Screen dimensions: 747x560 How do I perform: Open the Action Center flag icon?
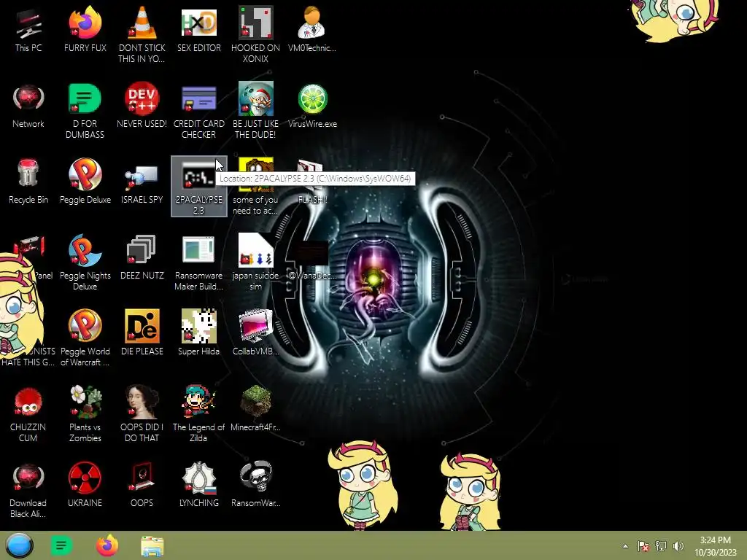[643, 546]
